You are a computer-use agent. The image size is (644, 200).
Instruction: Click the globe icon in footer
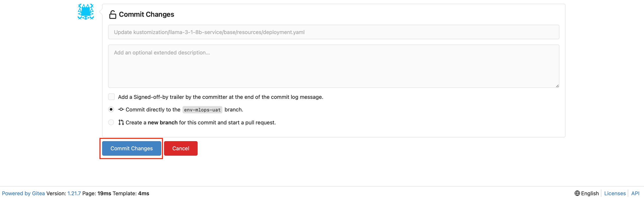[577, 193]
